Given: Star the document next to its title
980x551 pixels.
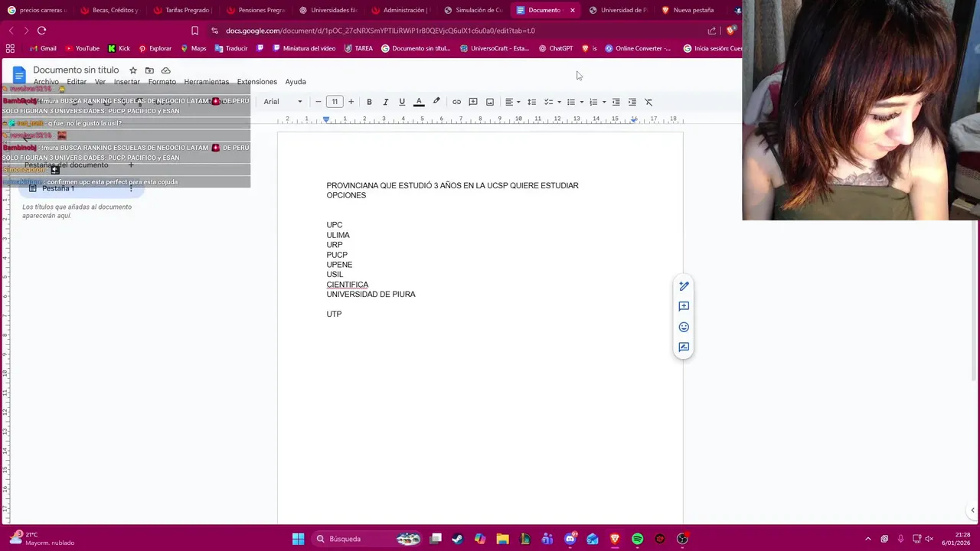Looking at the screenshot, I should click(x=133, y=70).
